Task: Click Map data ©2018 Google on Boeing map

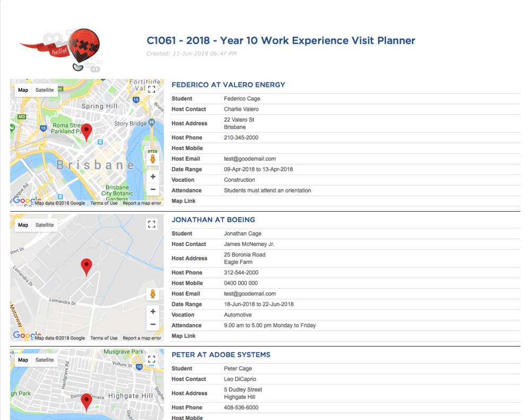Action: [60, 338]
